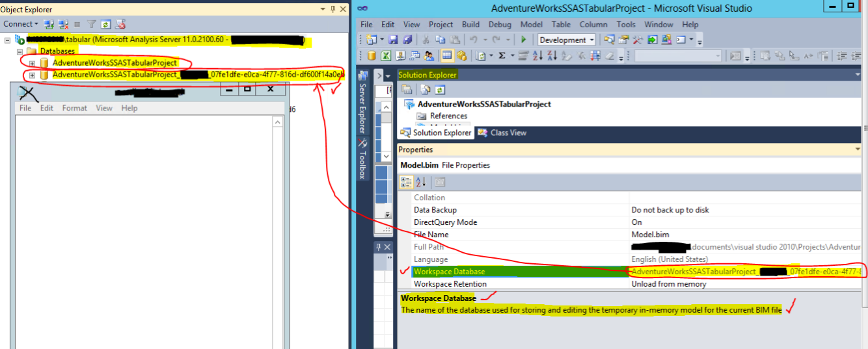Expand AdventureWorksSSASTabularProject database node
The height and width of the screenshot is (349, 868).
click(x=32, y=63)
